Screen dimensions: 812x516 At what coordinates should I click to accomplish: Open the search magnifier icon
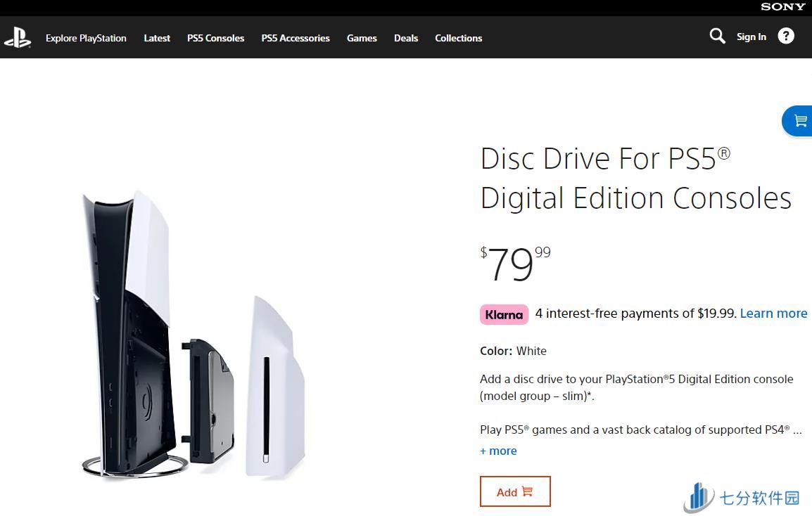(717, 36)
